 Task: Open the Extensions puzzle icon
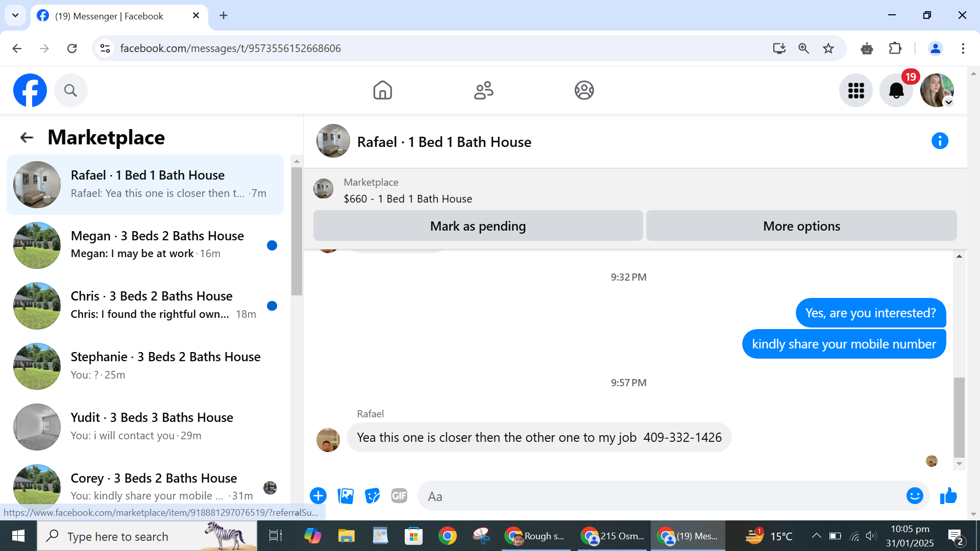point(895,48)
